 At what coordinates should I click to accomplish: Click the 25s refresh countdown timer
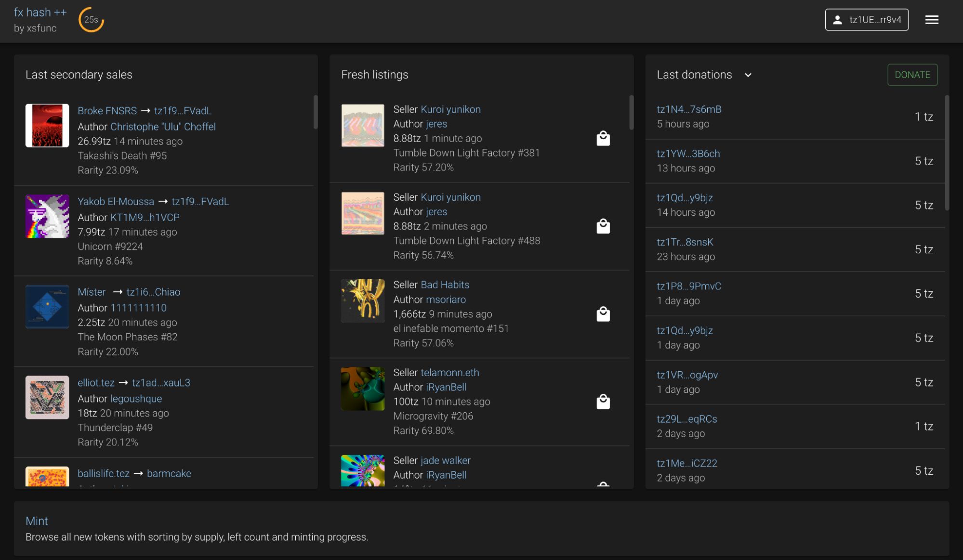pos(91,20)
